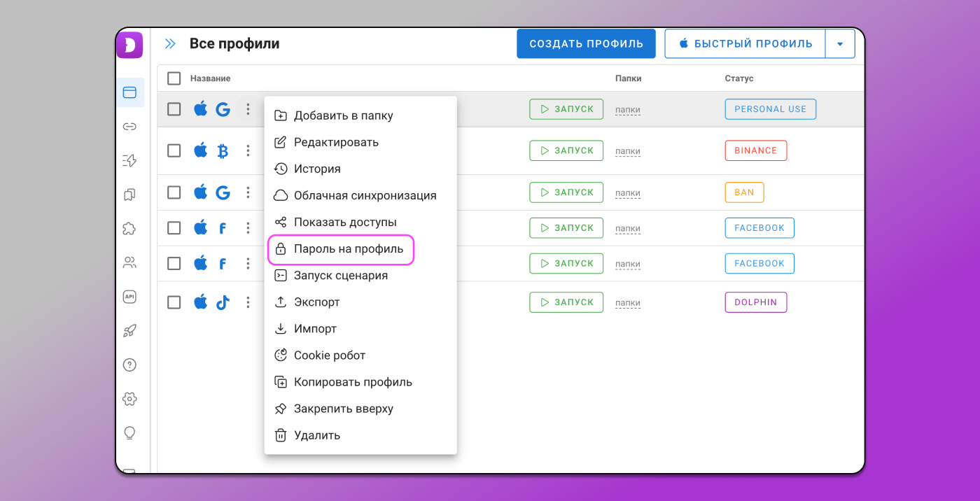Expand the quick profile dropdown arrow
The width and height of the screenshot is (980, 501).
(840, 43)
